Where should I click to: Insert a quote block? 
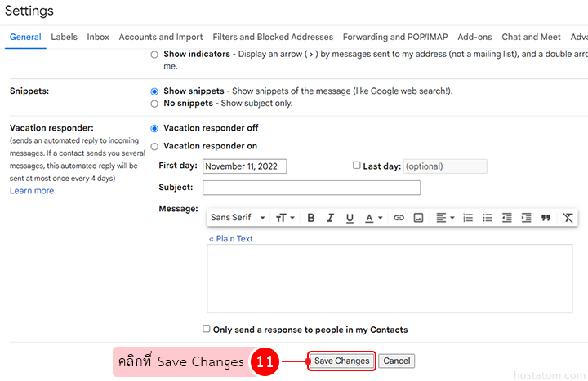(x=546, y=218)
